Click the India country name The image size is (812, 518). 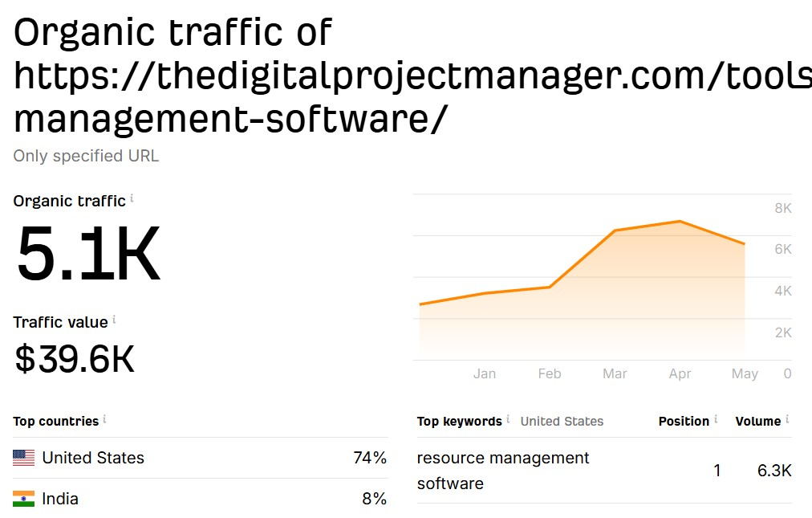[x=60, y=499]
